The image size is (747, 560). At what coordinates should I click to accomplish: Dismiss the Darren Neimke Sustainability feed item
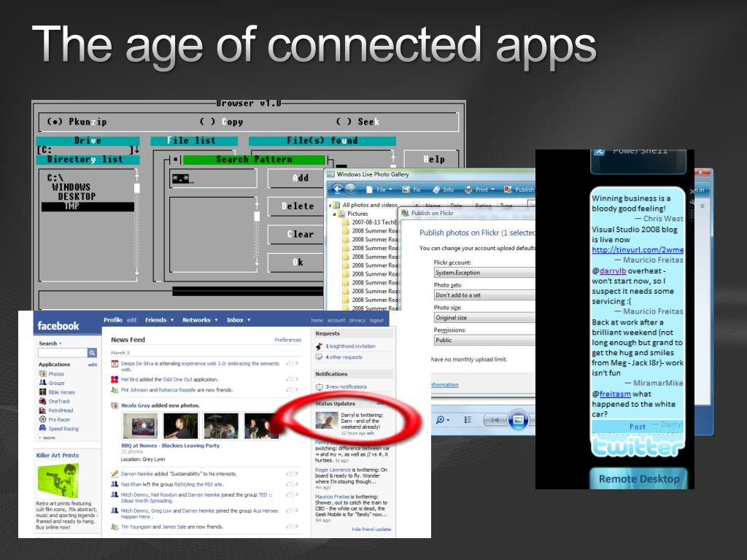coord(297,474)
